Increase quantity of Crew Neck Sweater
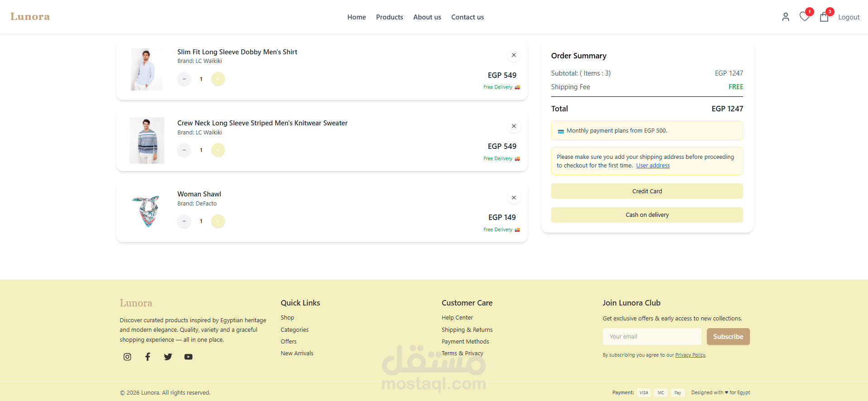The image size is (868, 401). pos(218,150)
